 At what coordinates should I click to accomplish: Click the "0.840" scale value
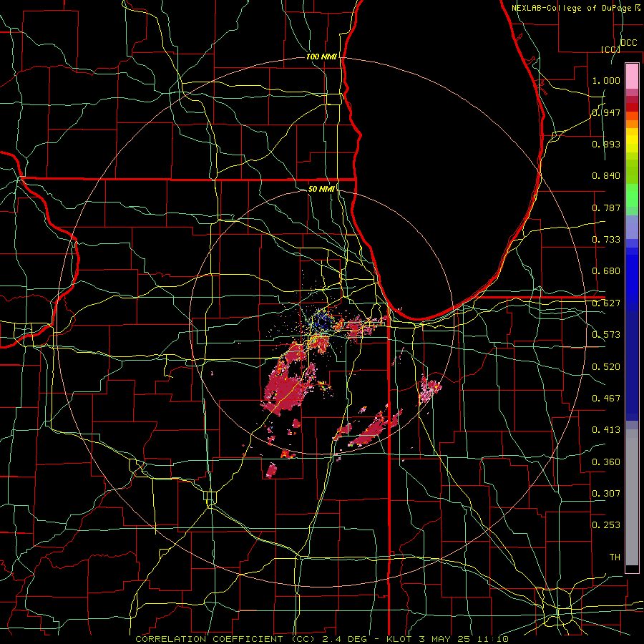[606, 176]
